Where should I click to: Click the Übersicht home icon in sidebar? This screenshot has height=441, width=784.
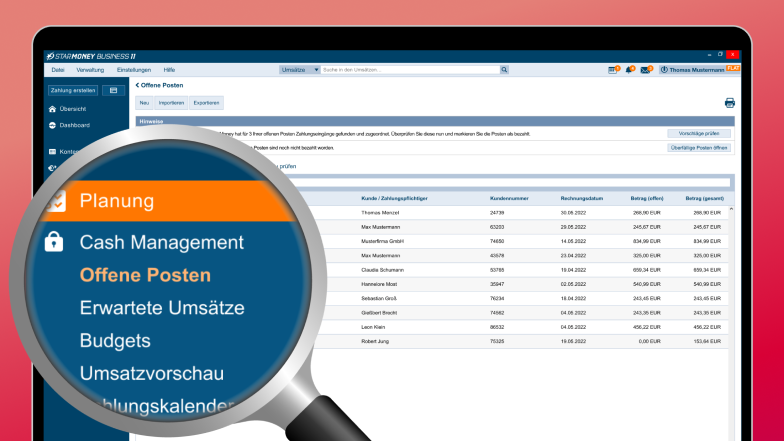coord(52,108)
